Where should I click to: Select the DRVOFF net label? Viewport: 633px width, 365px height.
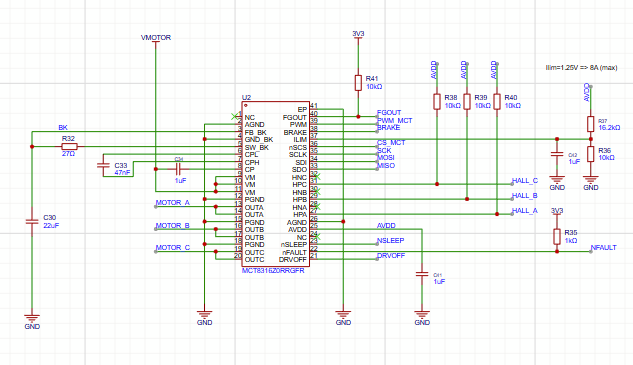[391, 256]
